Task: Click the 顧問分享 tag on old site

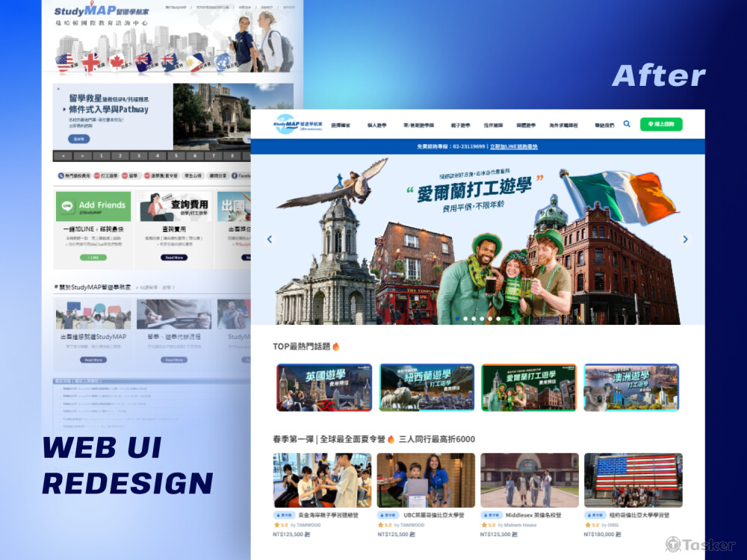Action: pos(217,175)
